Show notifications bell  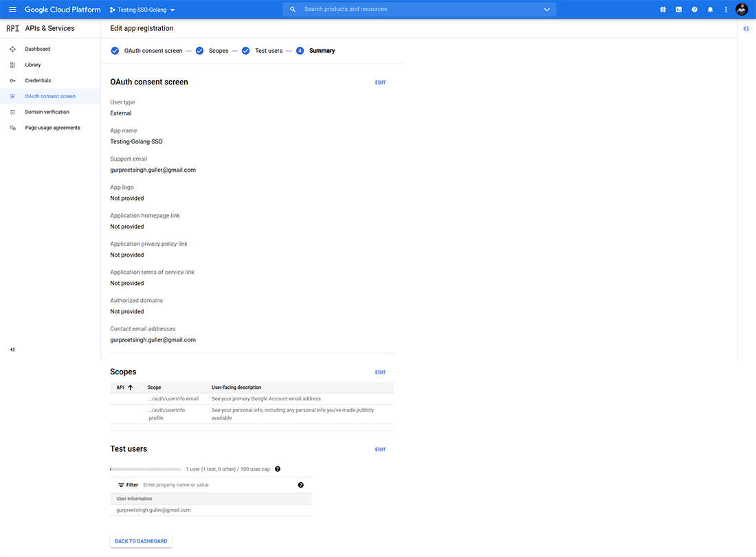click(x=710, y=10)
